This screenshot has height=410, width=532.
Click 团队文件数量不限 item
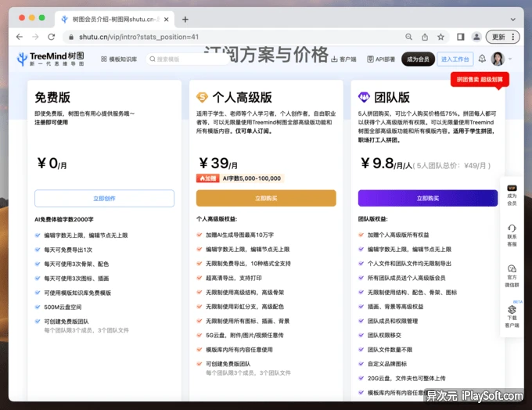pos(390,350)
